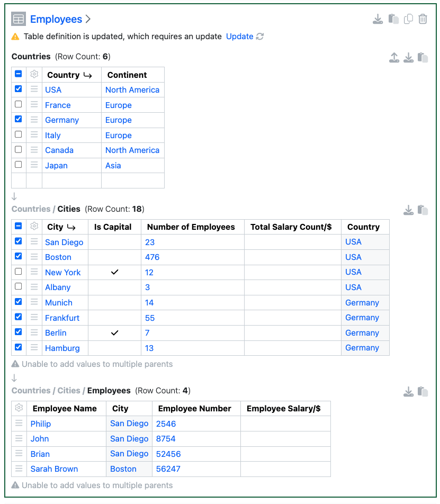Click Cities in the Employees breadcrumb

click(69, 391)
